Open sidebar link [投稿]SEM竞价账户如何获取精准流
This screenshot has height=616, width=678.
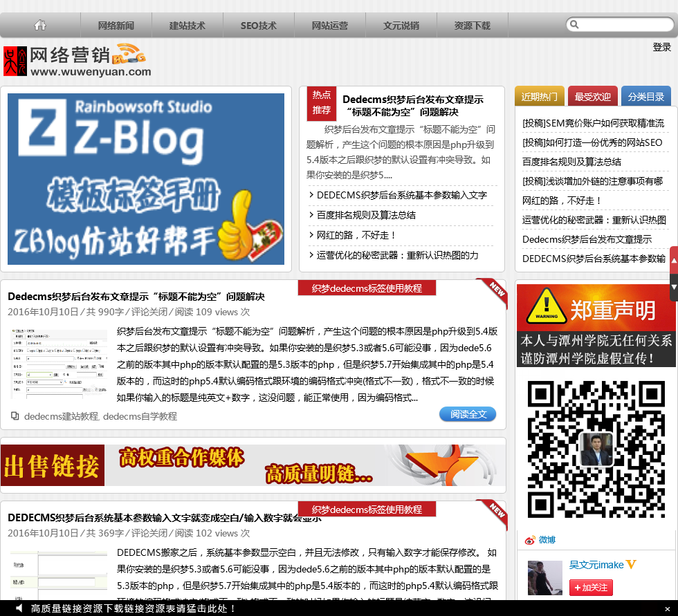pyautogui.click(x=593, y=123)
